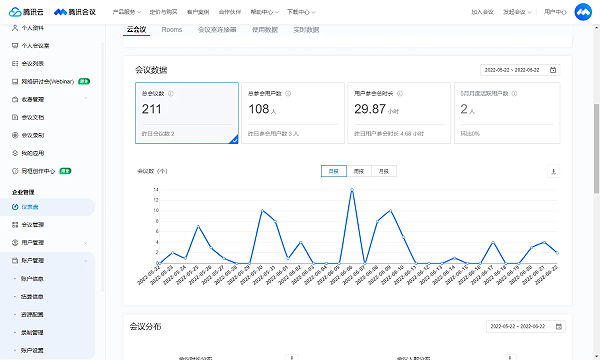Click the 会议录制 record icon

tap(15, 135)
